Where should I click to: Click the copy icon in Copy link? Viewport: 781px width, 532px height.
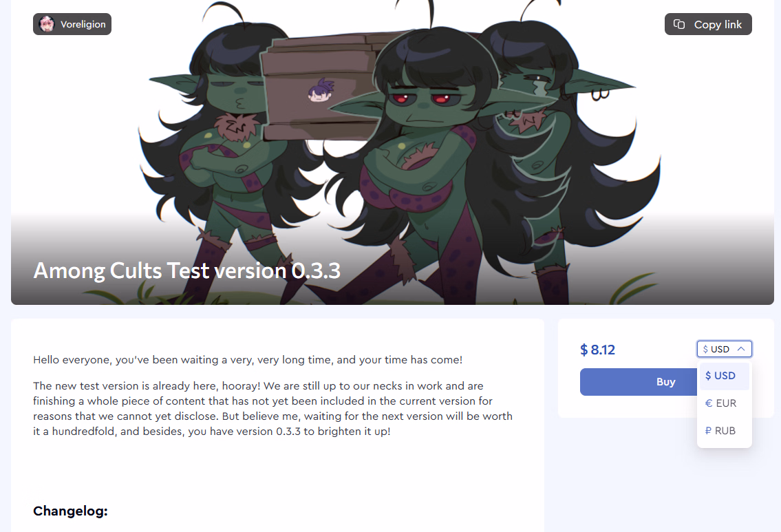click(679, 24)
